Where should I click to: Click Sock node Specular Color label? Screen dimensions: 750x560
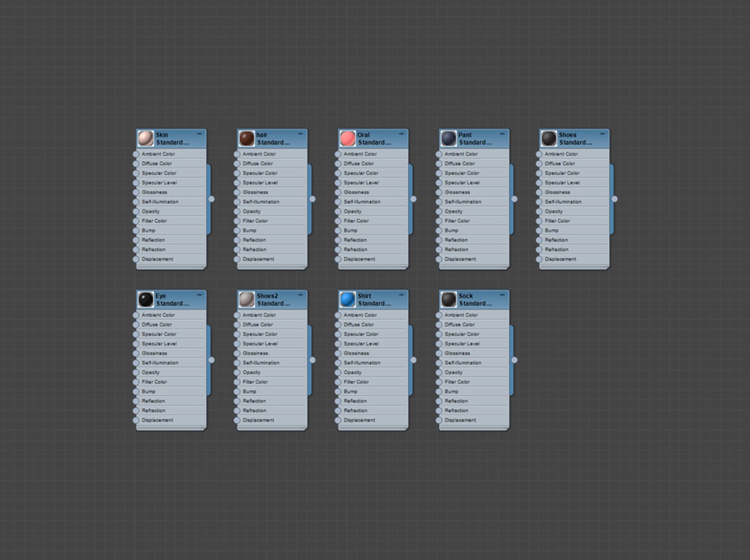pos(462,334)
